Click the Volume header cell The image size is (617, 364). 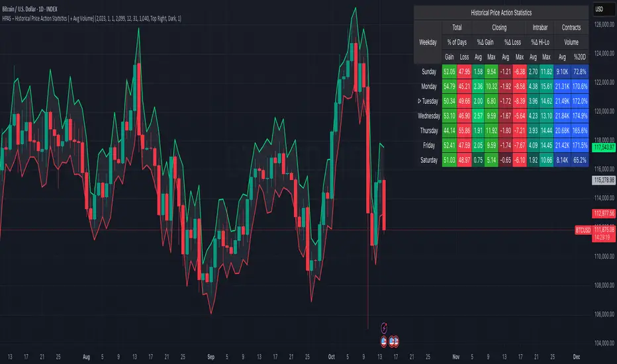click(x=571, y=42)
